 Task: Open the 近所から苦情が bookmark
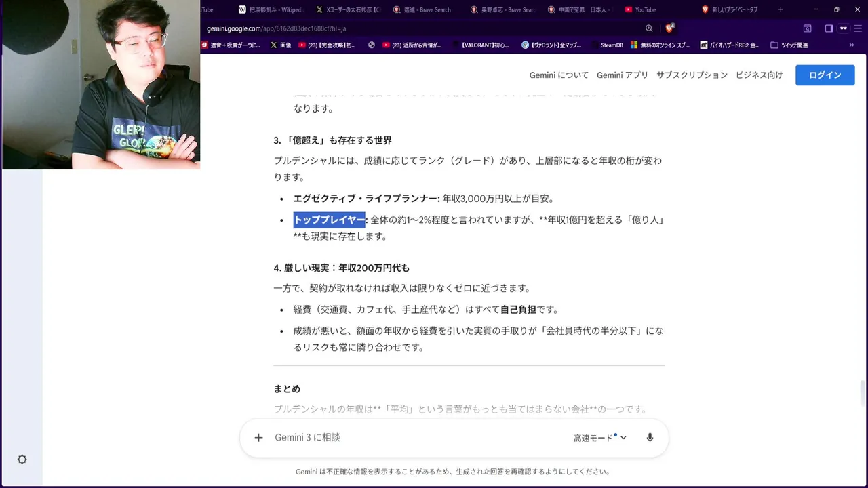(412, 45)
